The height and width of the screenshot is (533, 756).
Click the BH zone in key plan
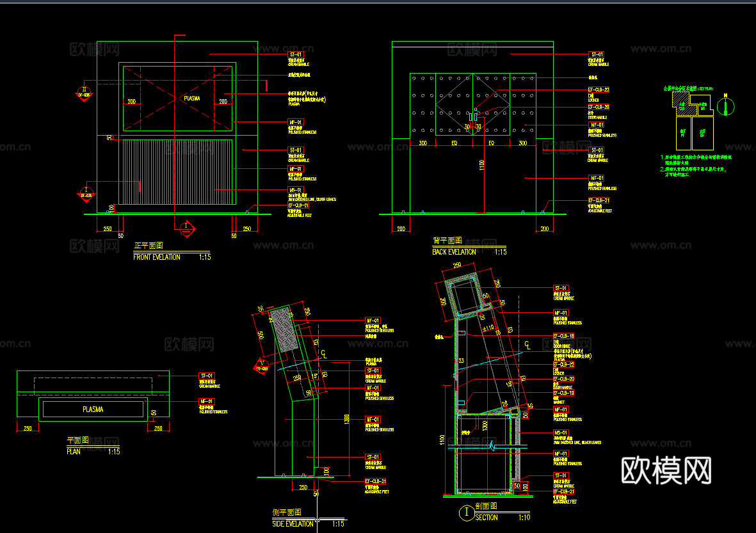pos(702,132)
